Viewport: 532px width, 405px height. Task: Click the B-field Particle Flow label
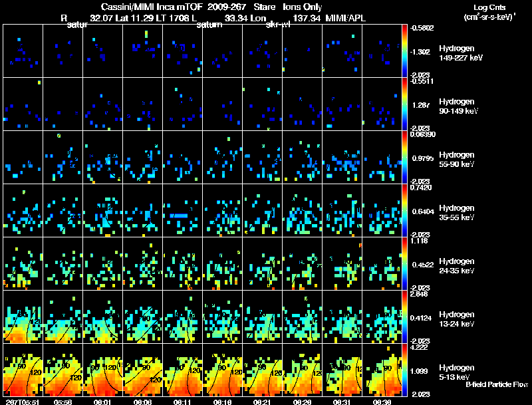[x=497, y=384]
